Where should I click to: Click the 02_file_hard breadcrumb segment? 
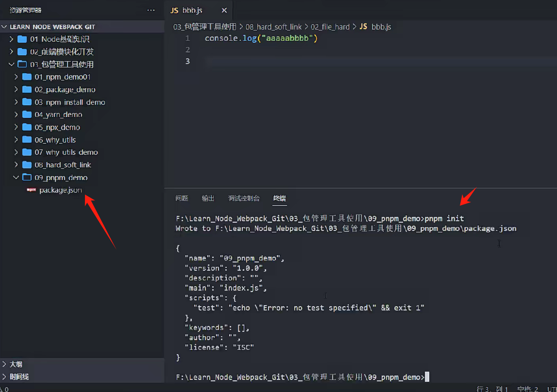(330, 27)
